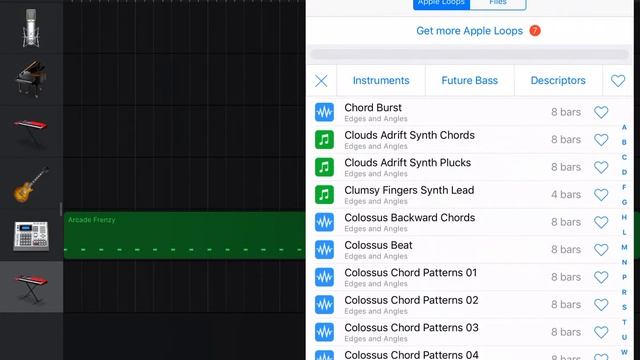Select the electric guitar track

click(x=31, y=184)
